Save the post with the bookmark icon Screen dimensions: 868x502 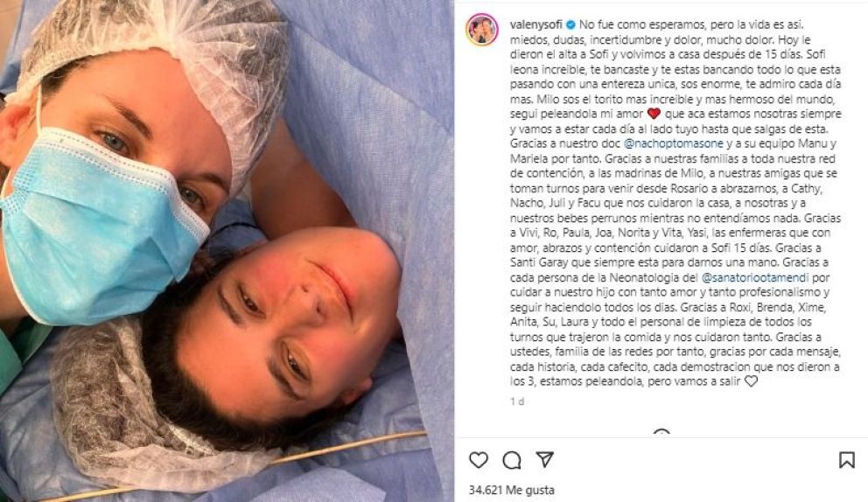point(846,460)
